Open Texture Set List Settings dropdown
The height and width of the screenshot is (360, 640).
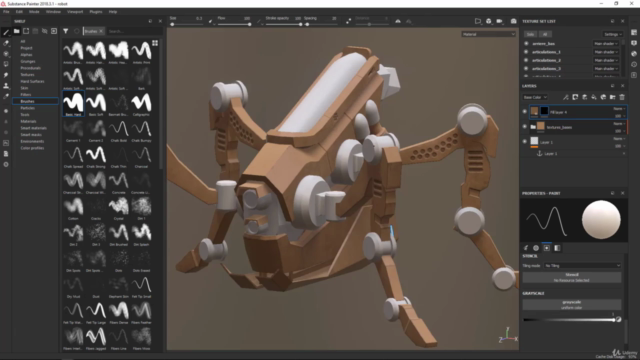click(613, 34)
